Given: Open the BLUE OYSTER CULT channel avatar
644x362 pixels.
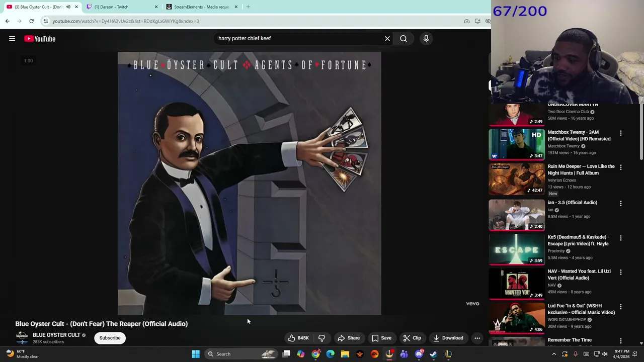Looking at the screenshot, I should [x=22, y=337].
